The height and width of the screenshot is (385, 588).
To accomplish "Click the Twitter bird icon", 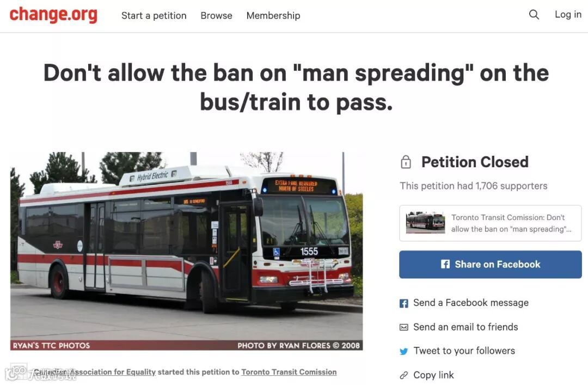I will click(x=404, y=351).
